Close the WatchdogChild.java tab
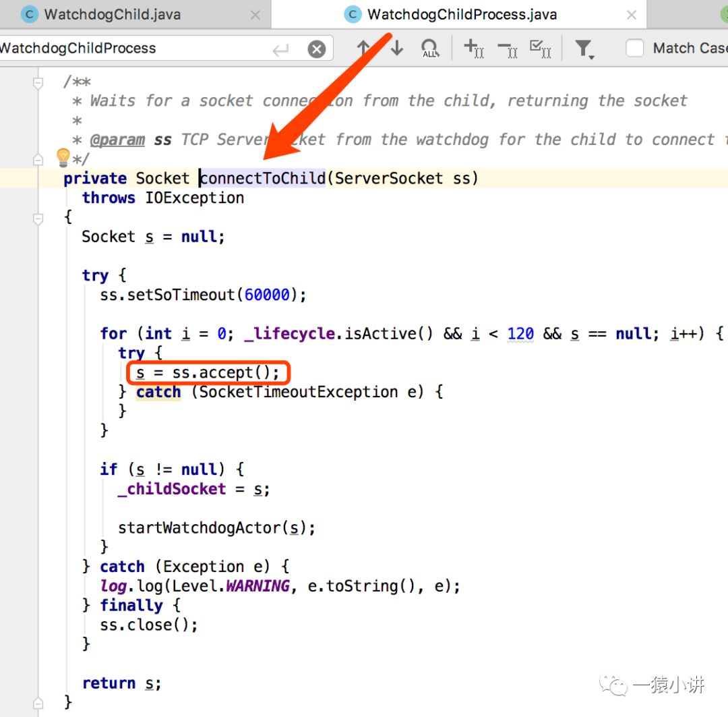This screenshot has width=728, height=717. point(255,16)
